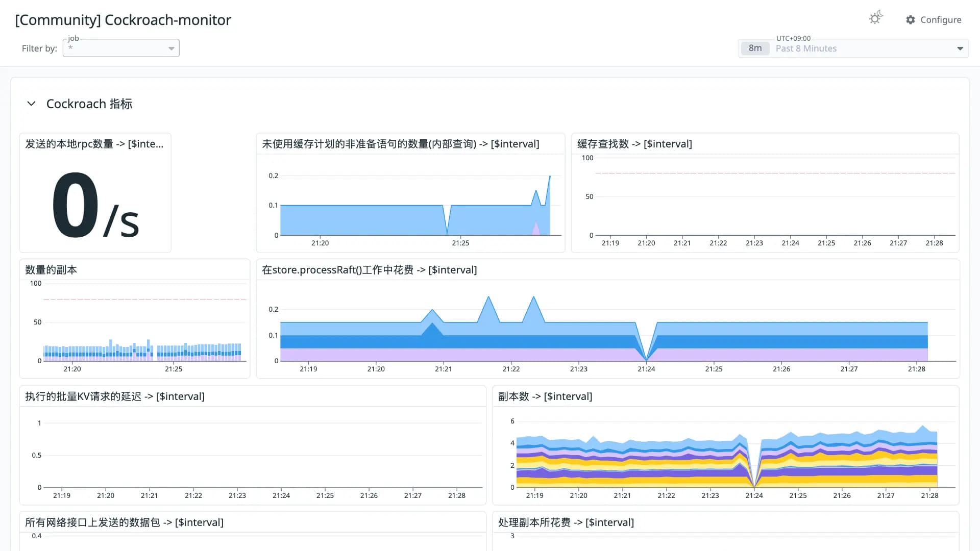980x551 pixels.
Task: Click the 0/s value in rpc panel
Action: (95, 206)
